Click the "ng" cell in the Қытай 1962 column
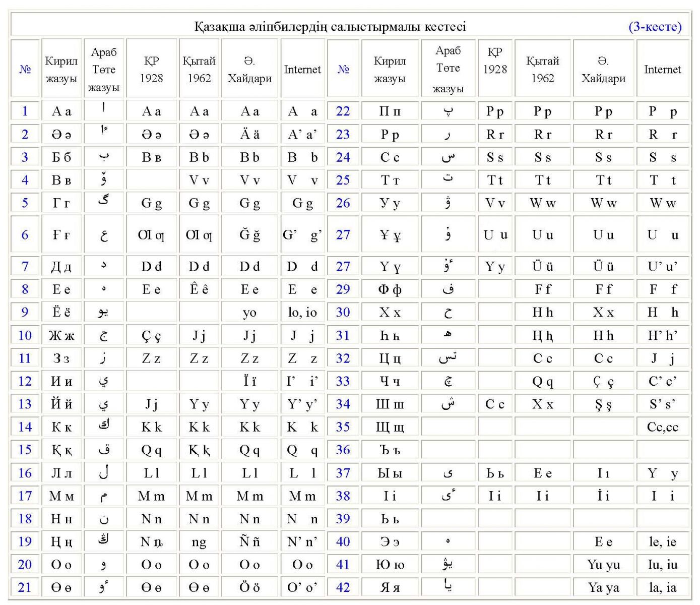700x605 pixels. (x=199, y=542)
